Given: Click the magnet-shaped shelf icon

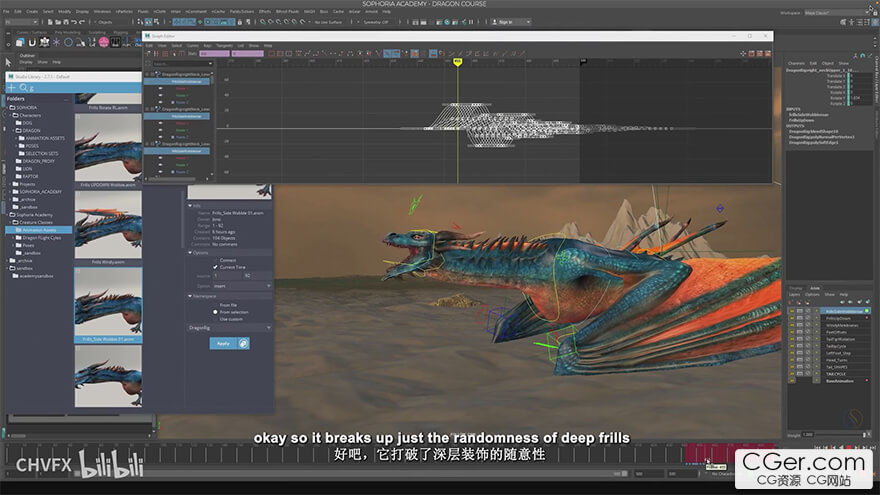Looking at the screenshot, I should tap(32, 43).
